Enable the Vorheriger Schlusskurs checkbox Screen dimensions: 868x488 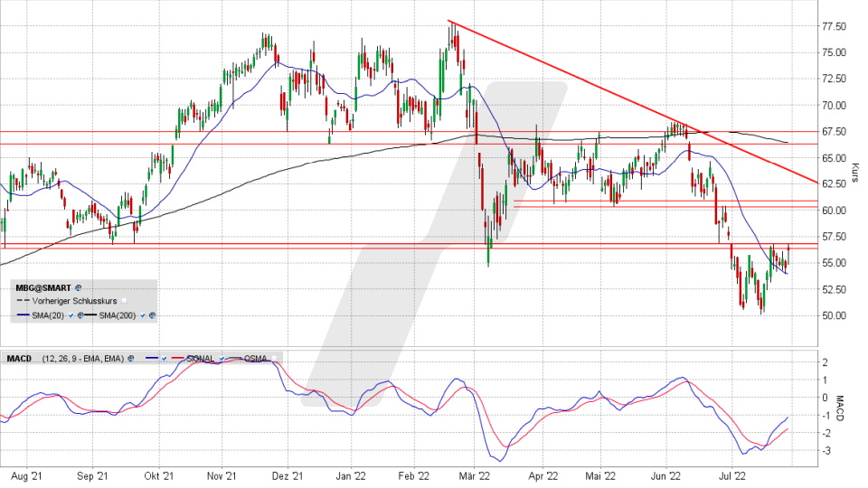click(124, 301)
